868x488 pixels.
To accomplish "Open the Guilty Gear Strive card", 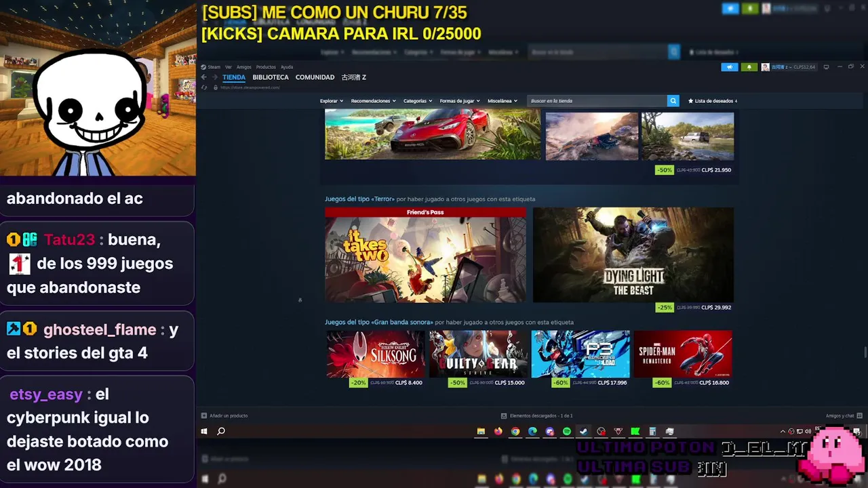I will coord(478,354).
